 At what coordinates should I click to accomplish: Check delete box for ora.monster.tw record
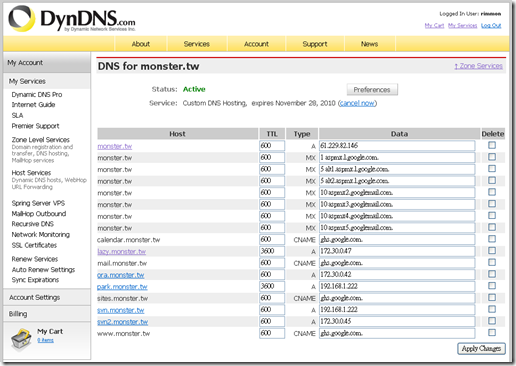pyautogui.click(x=492, y=274)
